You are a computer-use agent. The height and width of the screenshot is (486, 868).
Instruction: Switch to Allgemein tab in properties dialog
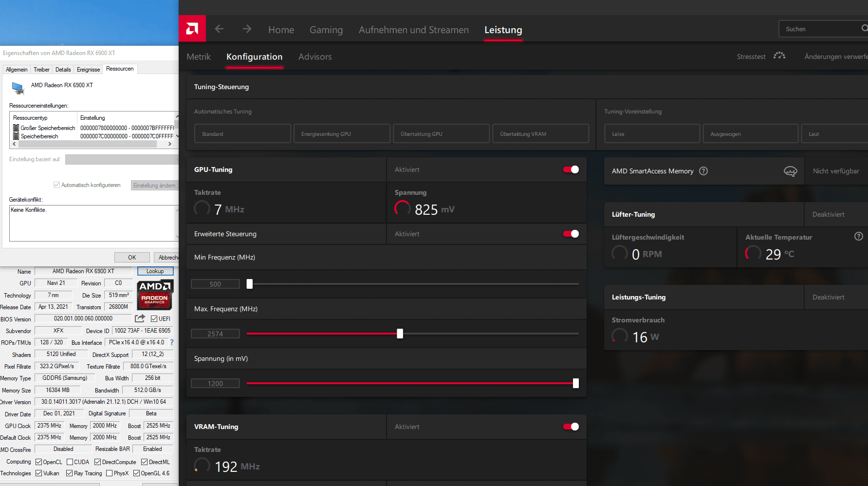17,70
